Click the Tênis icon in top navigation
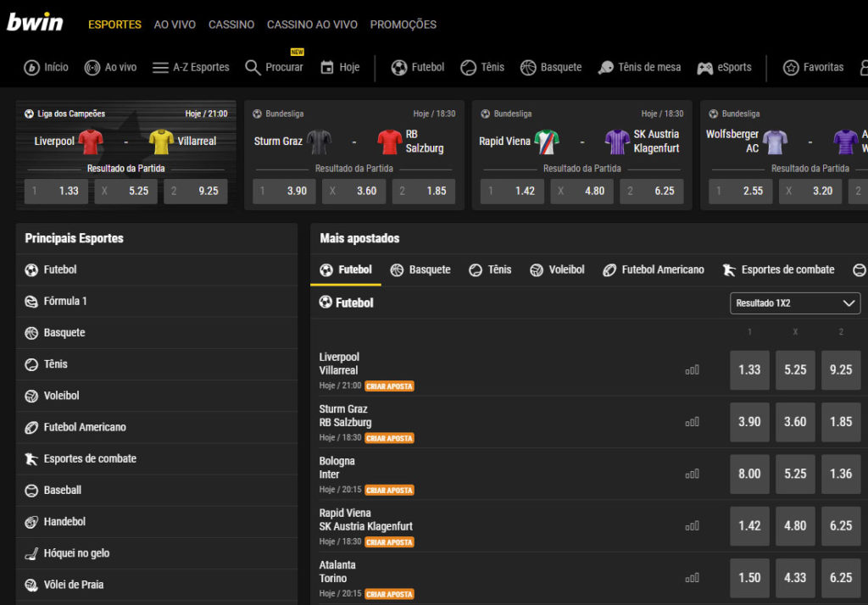Screen dimensions: 868x605 pyautogui.click(x=468, y=68)
